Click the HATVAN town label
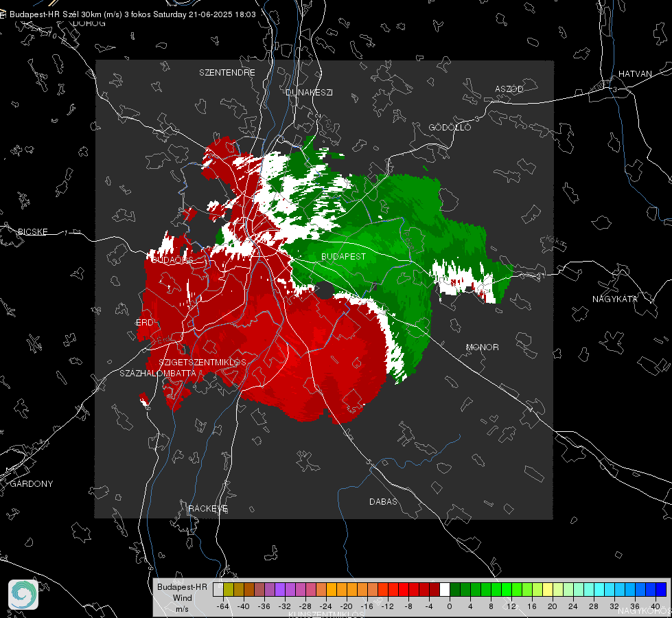 635,73
